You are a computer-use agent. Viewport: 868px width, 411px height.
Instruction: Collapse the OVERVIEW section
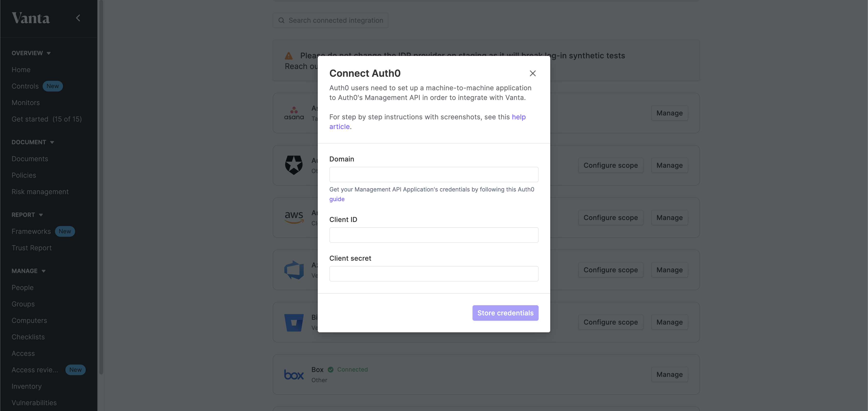point(31,53)
